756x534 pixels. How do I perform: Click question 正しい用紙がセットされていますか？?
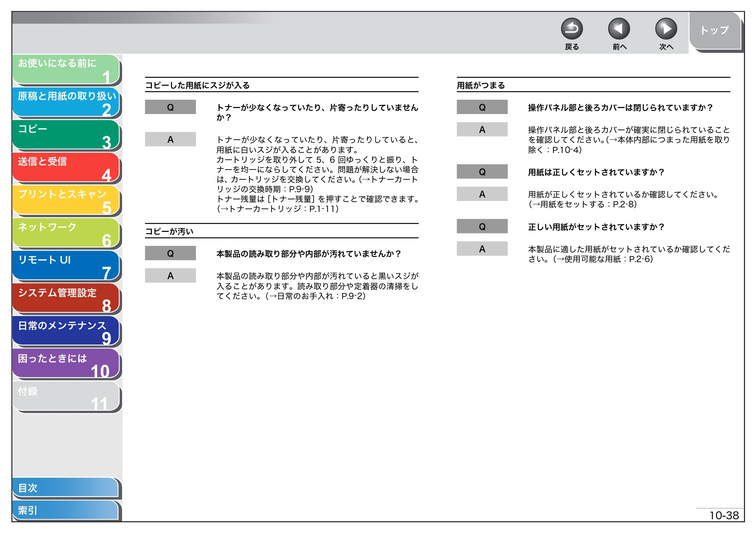pos(596,227)
